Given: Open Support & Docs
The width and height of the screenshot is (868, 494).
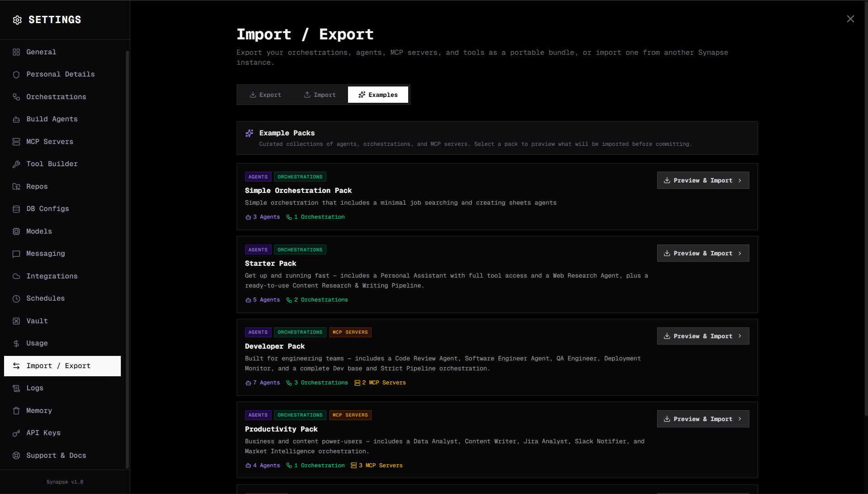Looking at the screenshot, I should [x=62, y=456].
